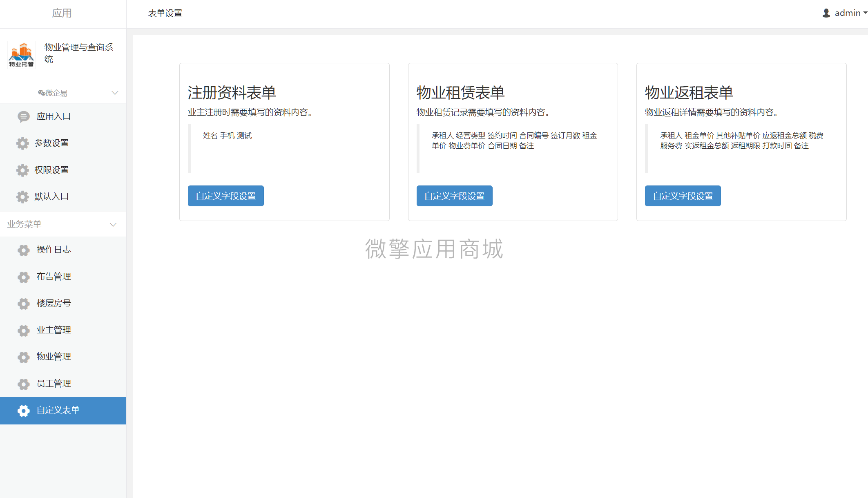Viewport: 868px width, 498px height.
Task: Click the 物业返租表单 card heading
Action: tap(689, 93)
